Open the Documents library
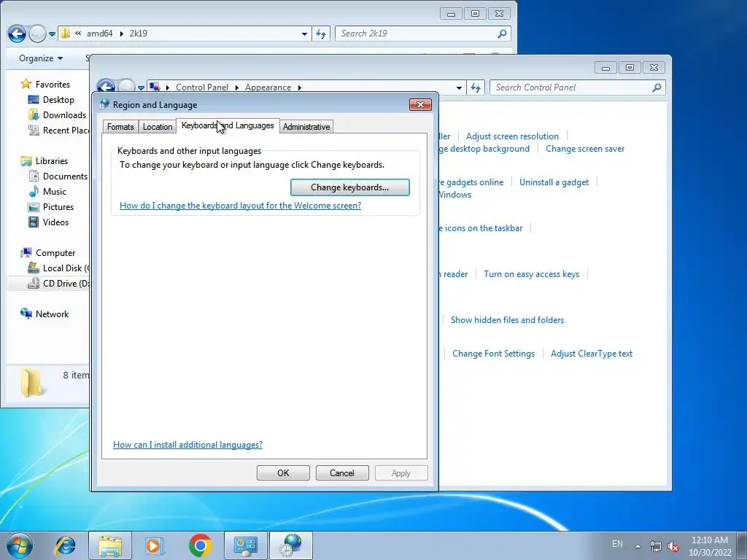The width and height of the screenshot is (747, 560). click(65, 176)
